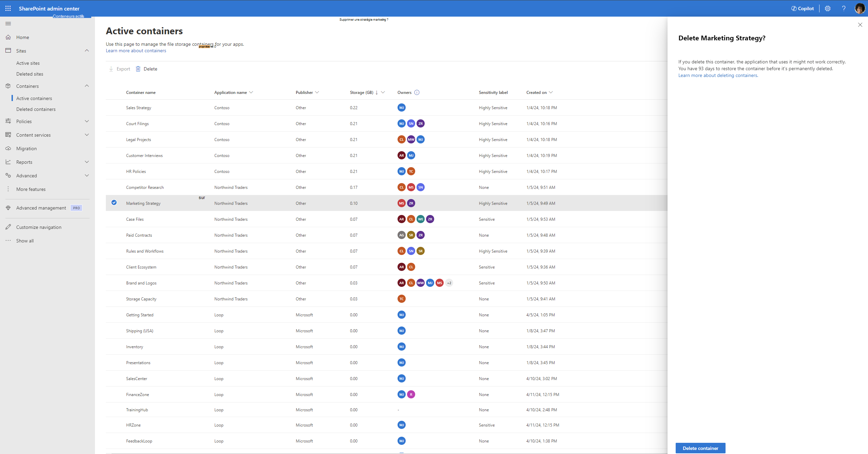This screenshot has height=454, width=868.
Task: Click the hamburger menu icon
Action: point(8,23)
